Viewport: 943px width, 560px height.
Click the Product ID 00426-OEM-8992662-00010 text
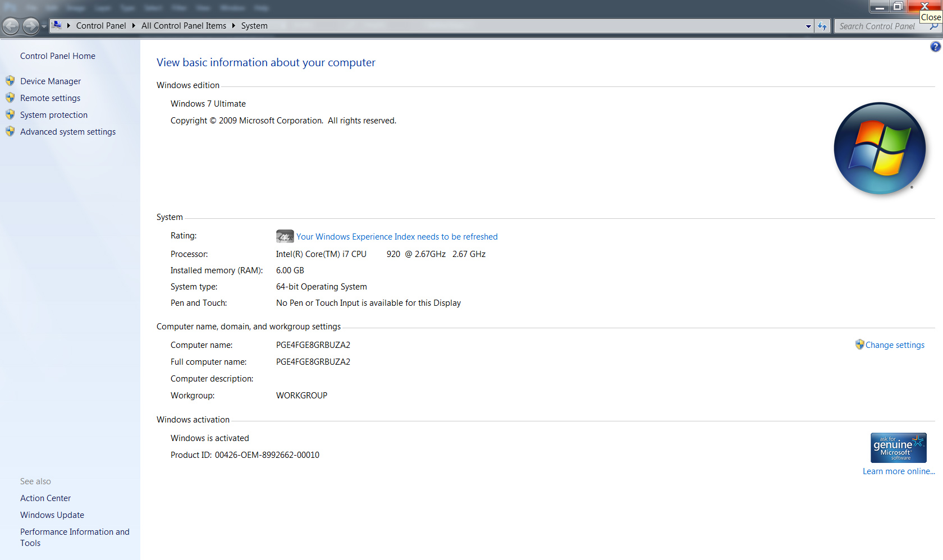(245, 455)
